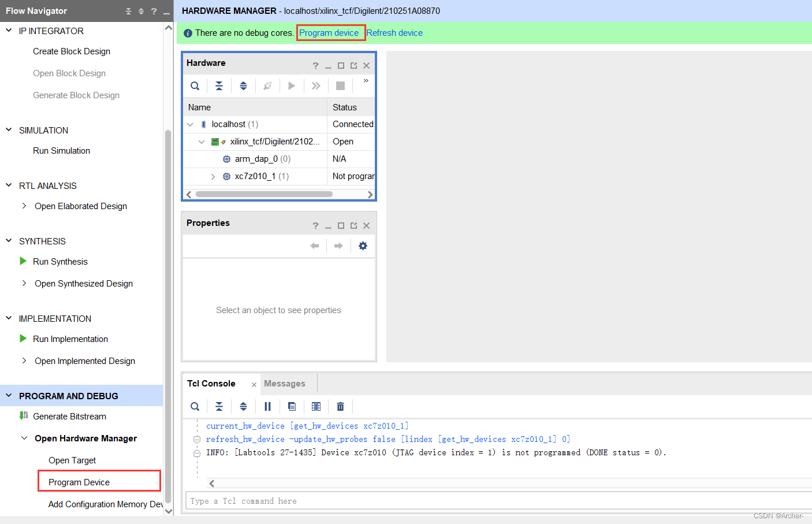Clear Tcl Console with trash icon
The image size is (812, 524).
340,407
